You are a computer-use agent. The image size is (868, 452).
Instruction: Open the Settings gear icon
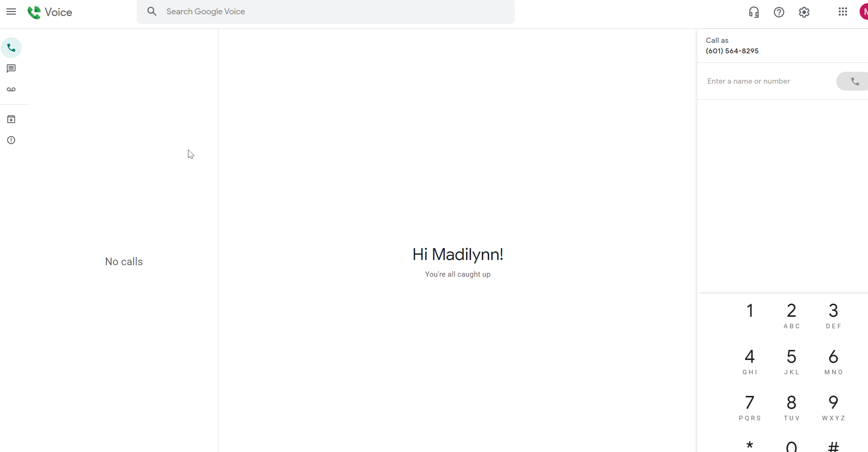tap(804, 12)
